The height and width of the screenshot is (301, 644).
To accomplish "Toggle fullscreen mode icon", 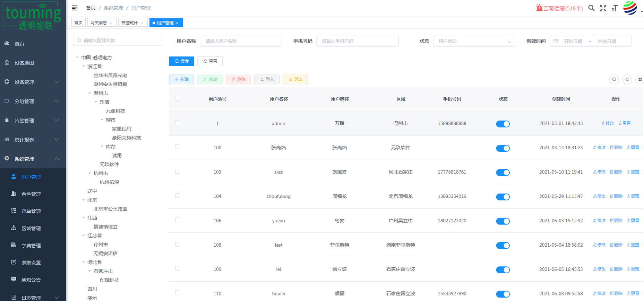I will tap(603, 8).
